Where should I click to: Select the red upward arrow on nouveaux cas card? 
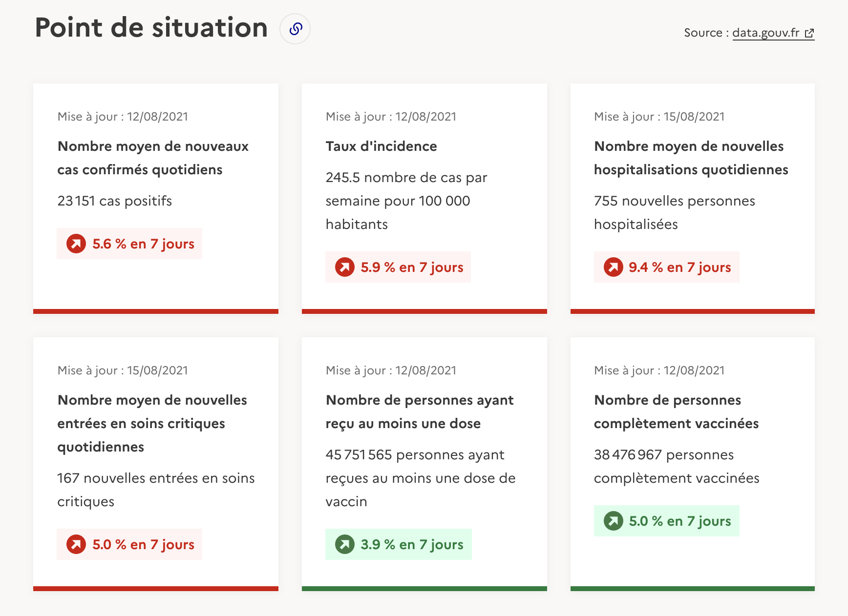tap(76, 244)
